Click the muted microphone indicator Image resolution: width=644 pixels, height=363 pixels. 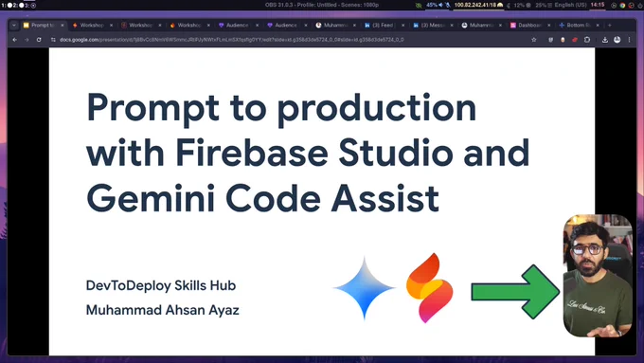click(x=447, y=5)
